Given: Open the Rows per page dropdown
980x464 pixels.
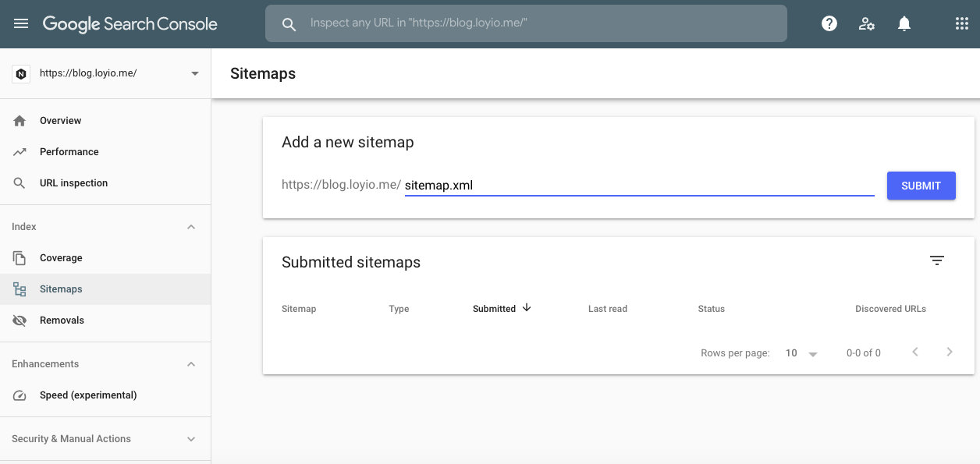Looking at the screenshot, I should coord(801,353).
